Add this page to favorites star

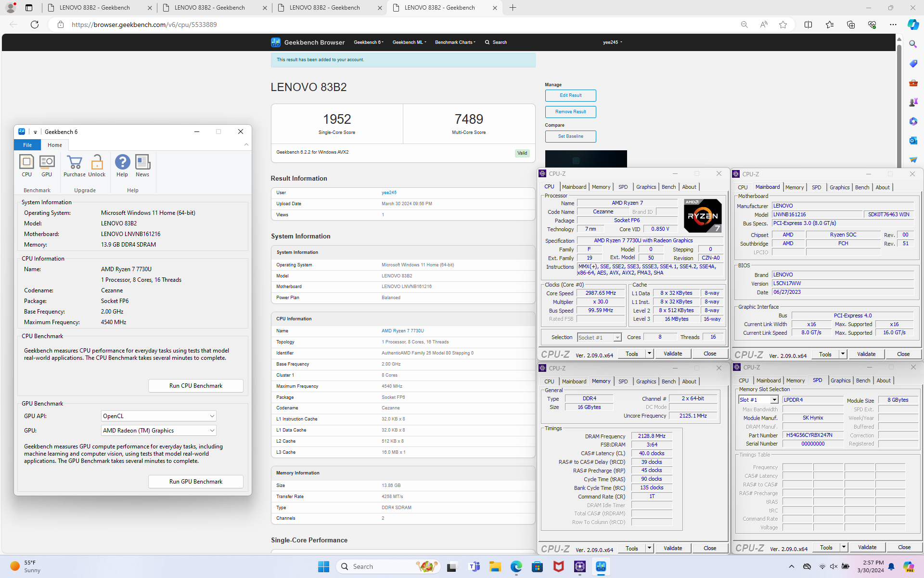click(x=783, y=25)
